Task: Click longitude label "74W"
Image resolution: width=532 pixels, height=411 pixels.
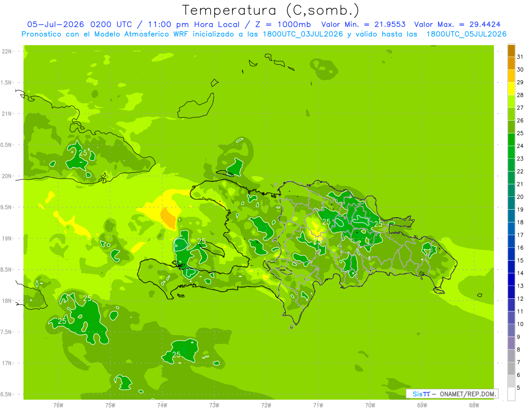Action: (162, 405)
